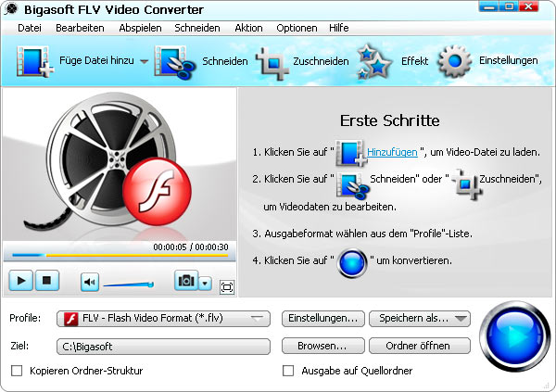556x392 pixels.
Task: Click the Ordner öffnen button
Action: [x=420, y=346]
